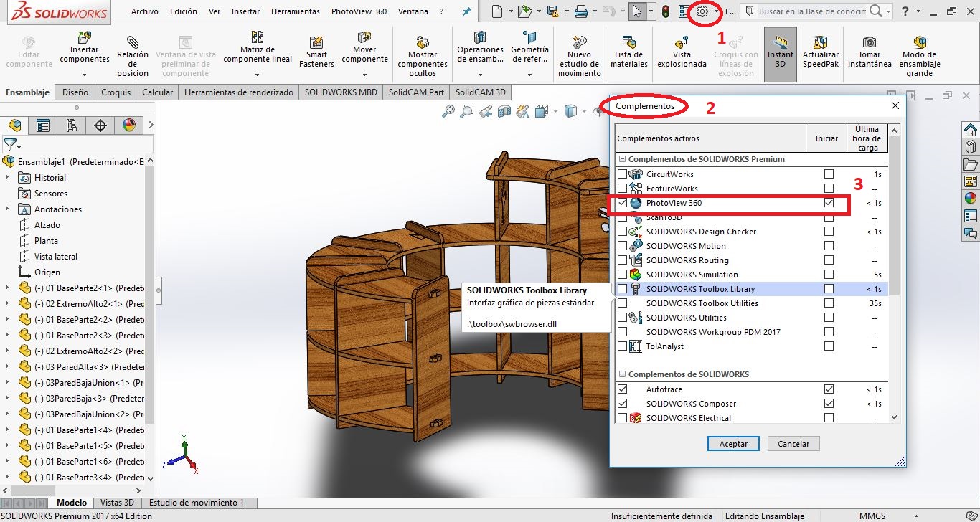Open the Operaciones de ensamblaje dropdown arrow
The height and width of the screenshot is (522, 980).
click(x=480, y=74)
